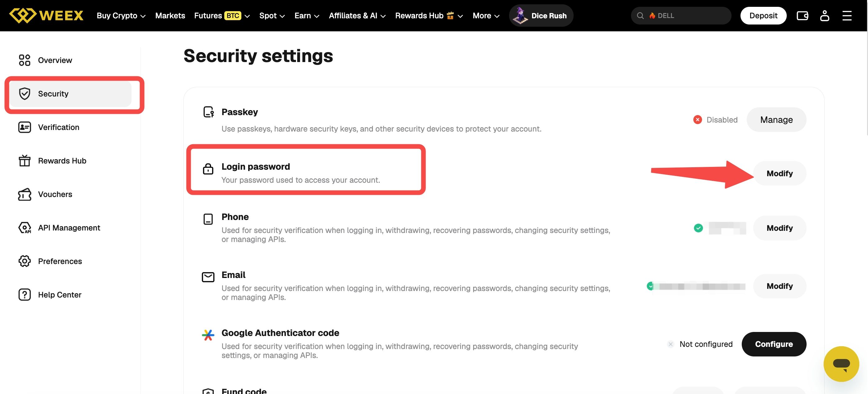
Task: Click the Login password heading text
Action: click(255, 167)
